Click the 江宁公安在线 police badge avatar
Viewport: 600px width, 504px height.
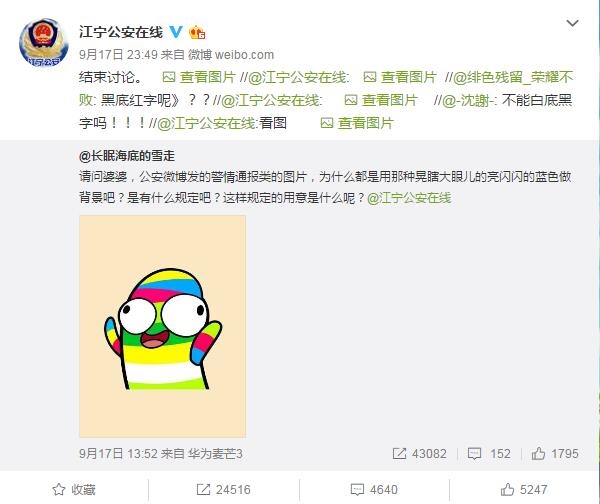click(44, 42)
